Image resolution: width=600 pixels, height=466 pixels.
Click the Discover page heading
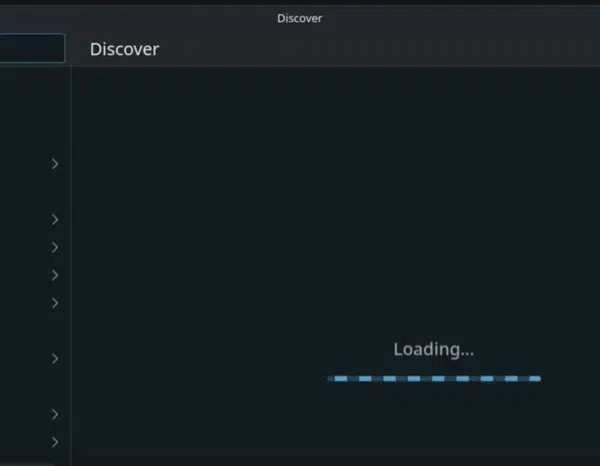[x=124, y=49]
